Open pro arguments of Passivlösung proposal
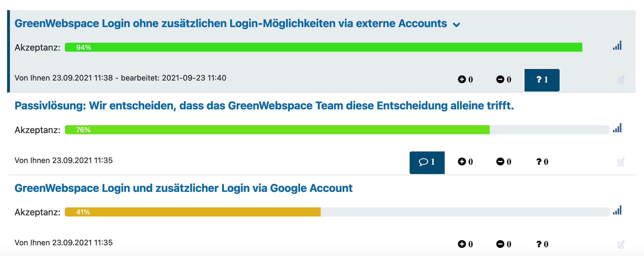Image resolution: width=644 pixels, height=256 pixels. 465,162
